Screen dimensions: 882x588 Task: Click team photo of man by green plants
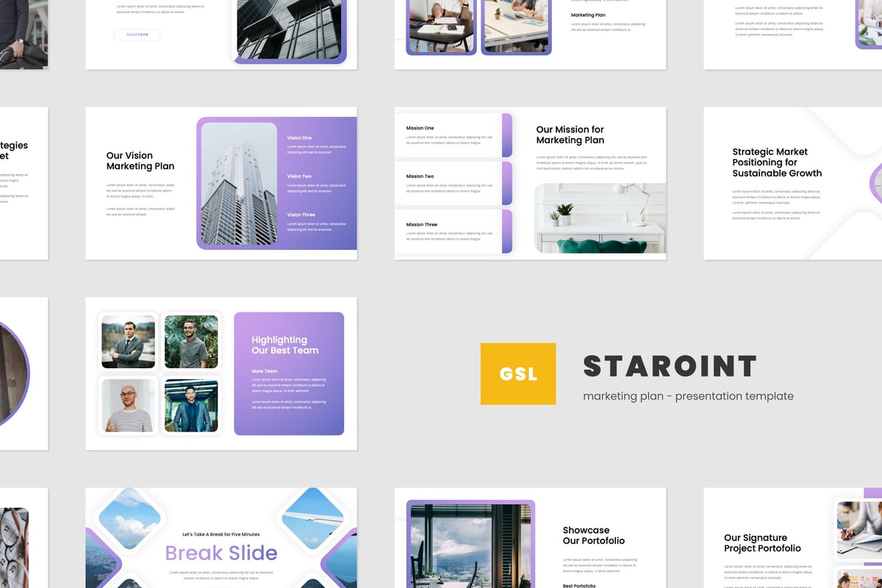[x=191, y=342]
